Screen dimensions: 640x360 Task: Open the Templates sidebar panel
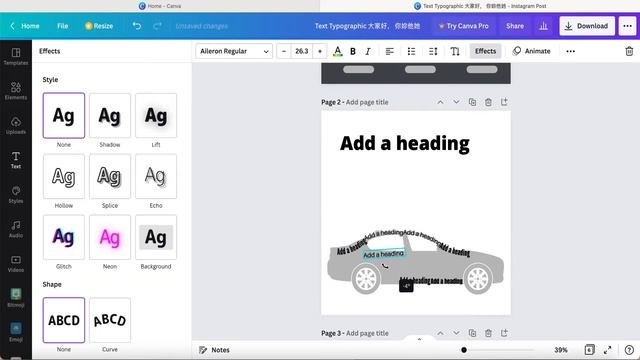(16, 56)
